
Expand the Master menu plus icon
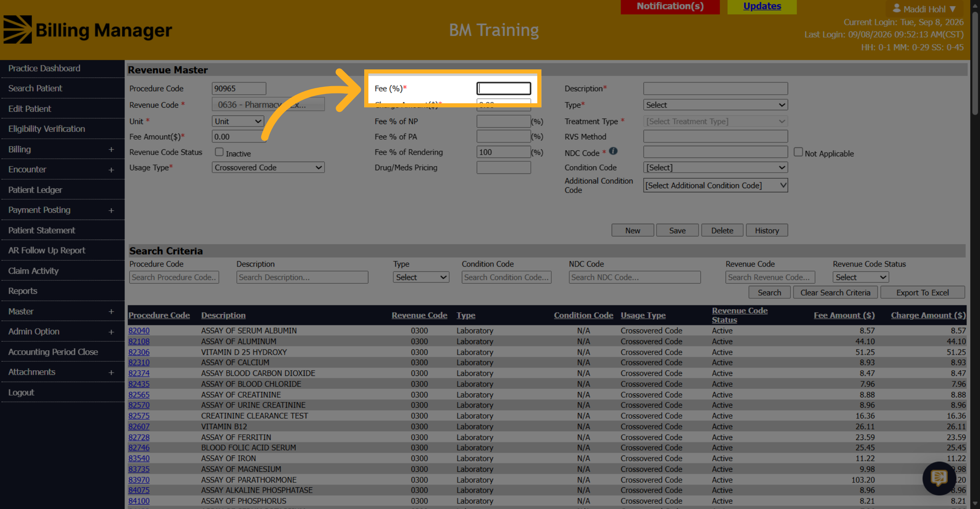111,311
